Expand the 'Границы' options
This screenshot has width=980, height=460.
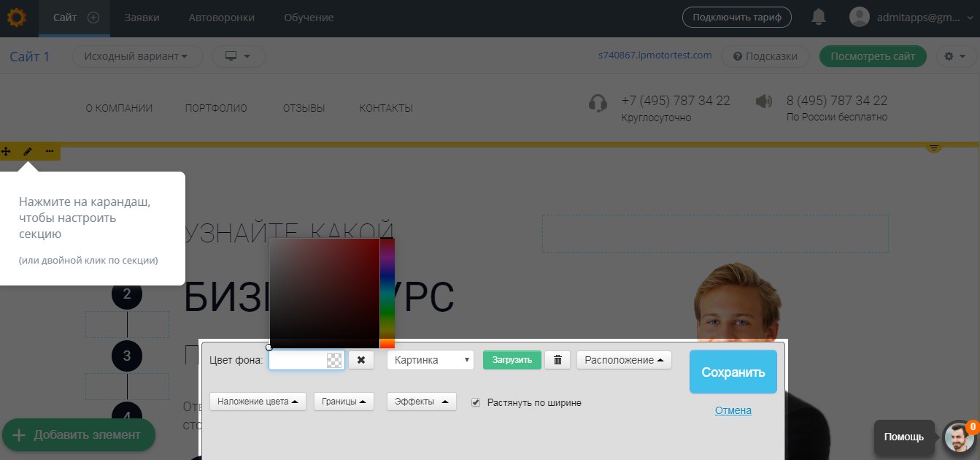[x=343, y=401]
